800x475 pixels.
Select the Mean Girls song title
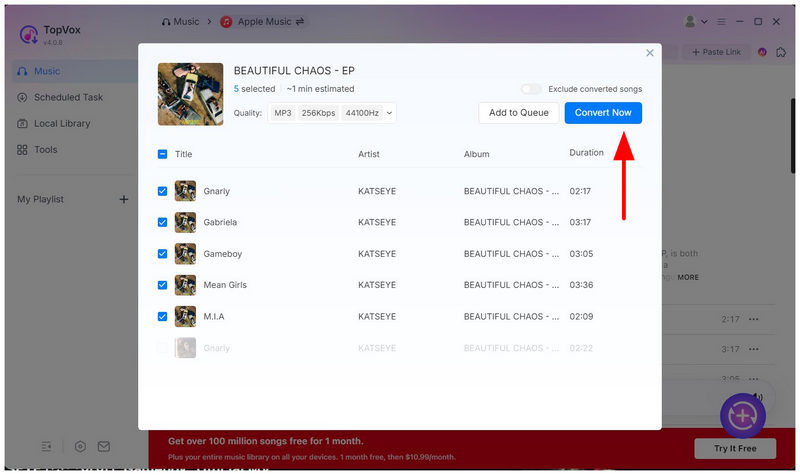point(225,285)
